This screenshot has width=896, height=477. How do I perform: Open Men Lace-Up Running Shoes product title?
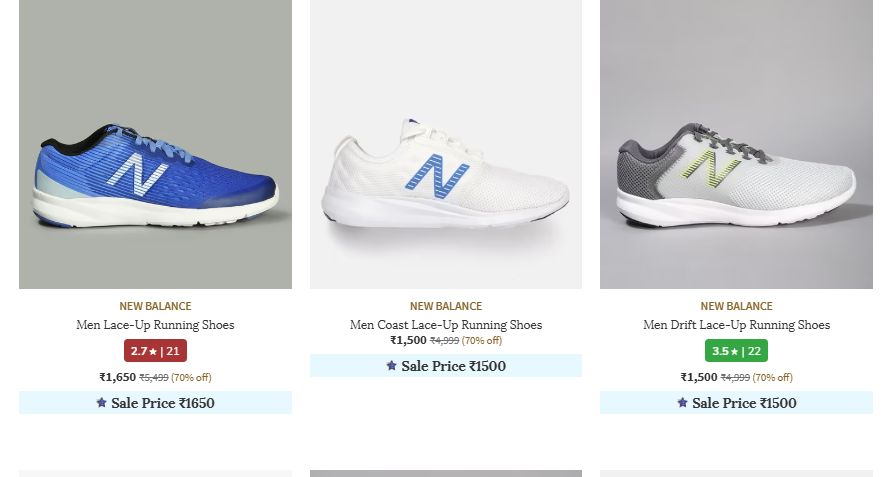coord(155,325)
